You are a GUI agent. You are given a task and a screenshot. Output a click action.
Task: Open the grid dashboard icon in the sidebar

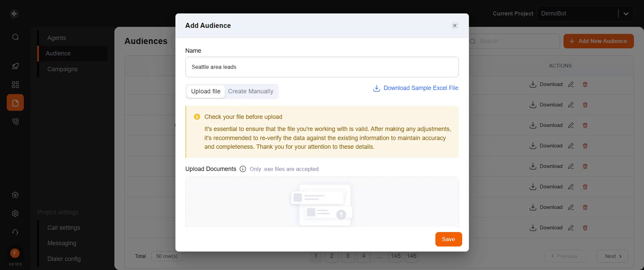coord(15,85)
